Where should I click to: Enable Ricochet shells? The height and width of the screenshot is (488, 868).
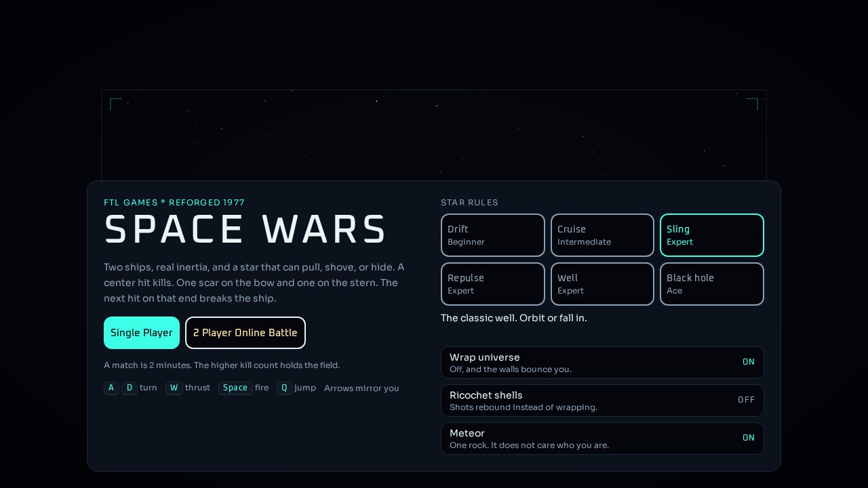click(602, 401)
